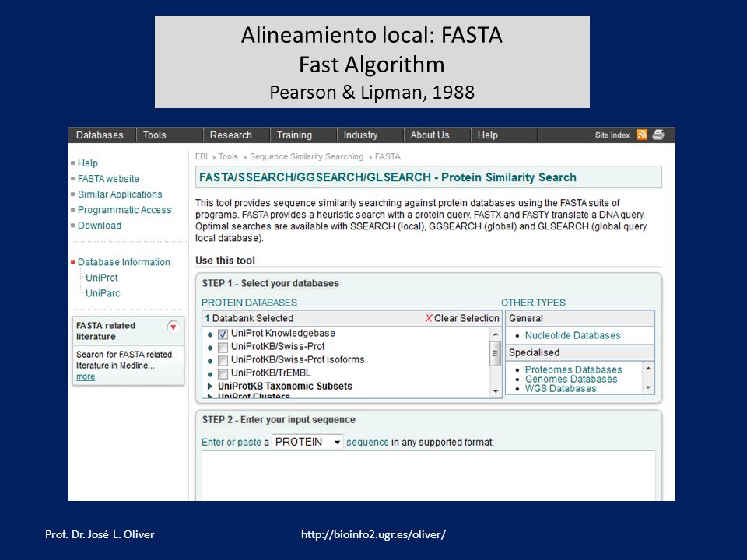The height and width of the screenshot is (560, 747).
Task: Open the sidebar Help link
Action: tap(88, 163)
